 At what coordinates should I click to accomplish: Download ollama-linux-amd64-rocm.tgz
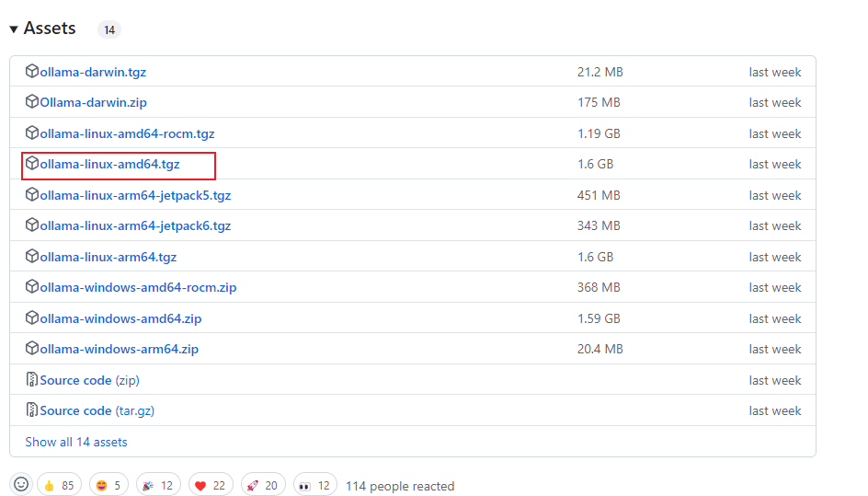(x=127, y=133)
